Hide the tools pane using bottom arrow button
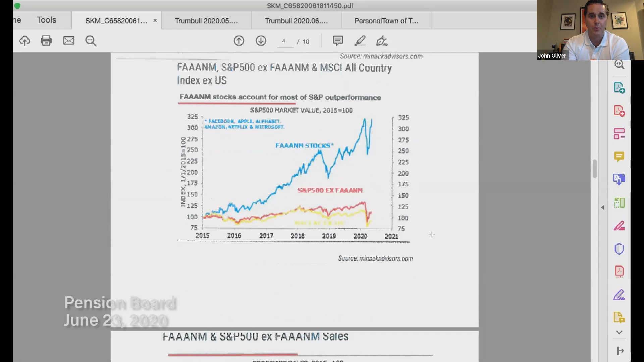644x362 pixels. pos(620,351)
